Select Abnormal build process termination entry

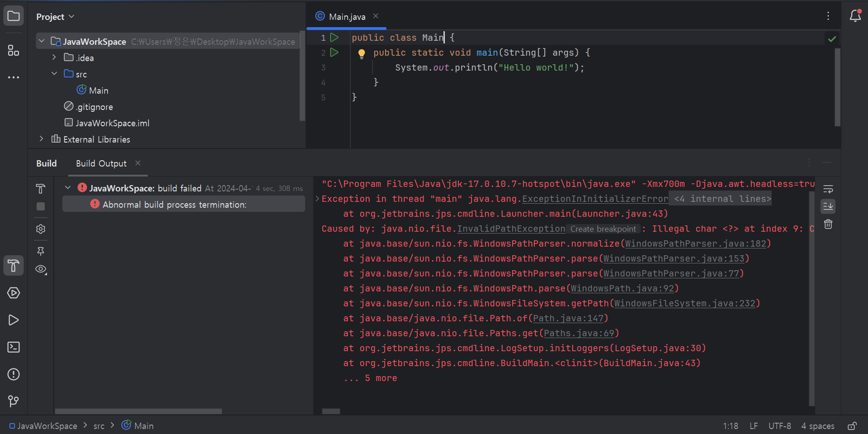pyautogui.click(x=184, y=204)
